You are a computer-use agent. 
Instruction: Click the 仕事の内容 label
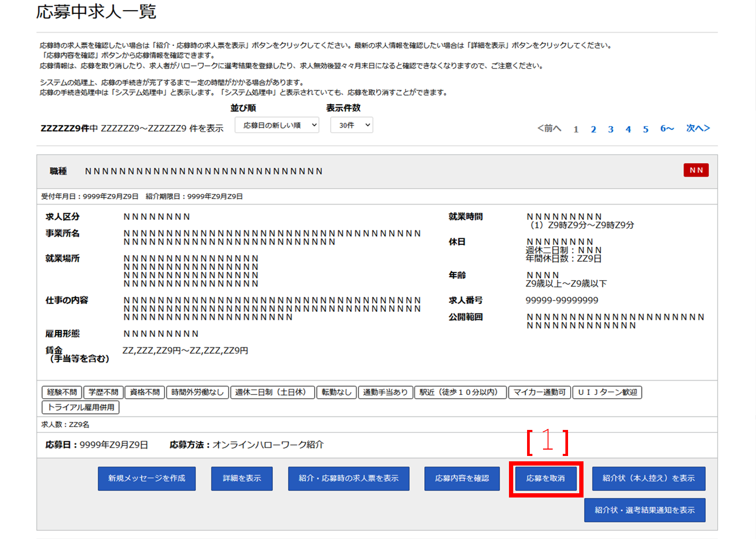click(67, 300)
